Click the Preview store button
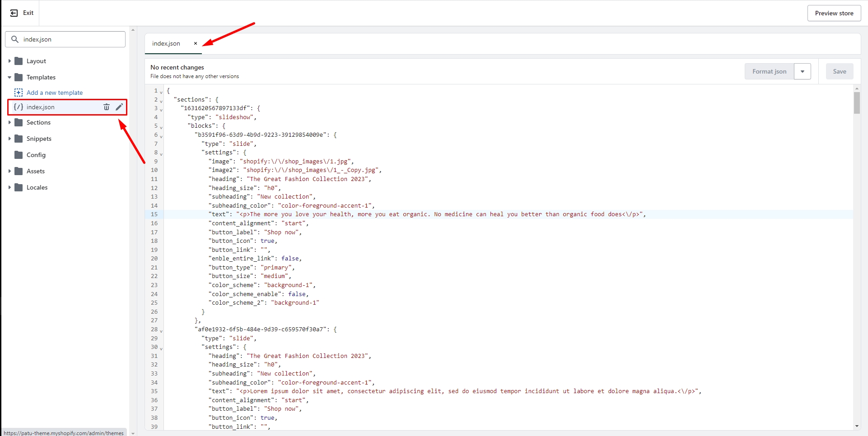 (834, 13)
